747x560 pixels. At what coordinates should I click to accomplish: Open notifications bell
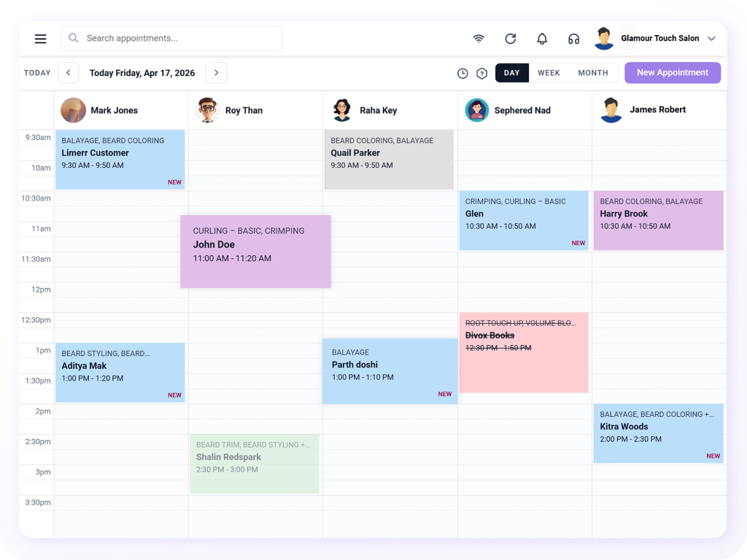[542, 39]
